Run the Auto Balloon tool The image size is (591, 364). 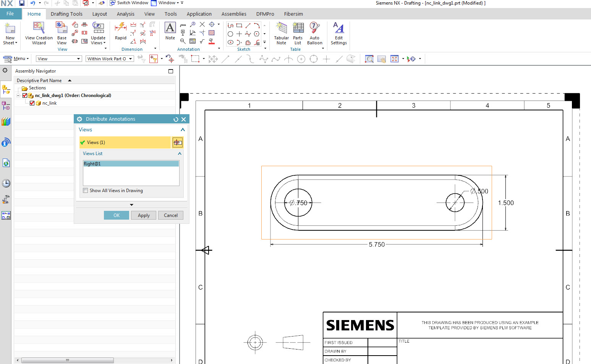click(x=314, y=33)
